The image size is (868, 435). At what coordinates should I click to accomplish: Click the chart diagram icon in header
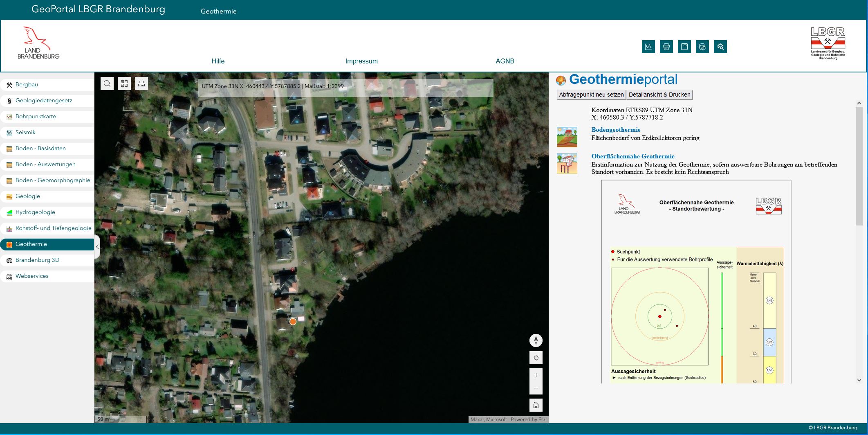(x=648, y=47)
